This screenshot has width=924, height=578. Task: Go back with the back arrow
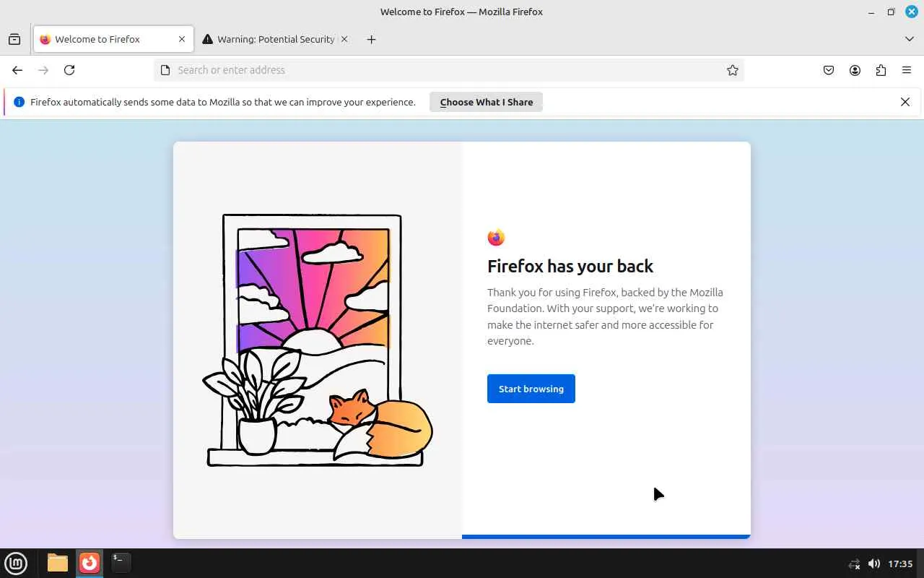[17, 70]
